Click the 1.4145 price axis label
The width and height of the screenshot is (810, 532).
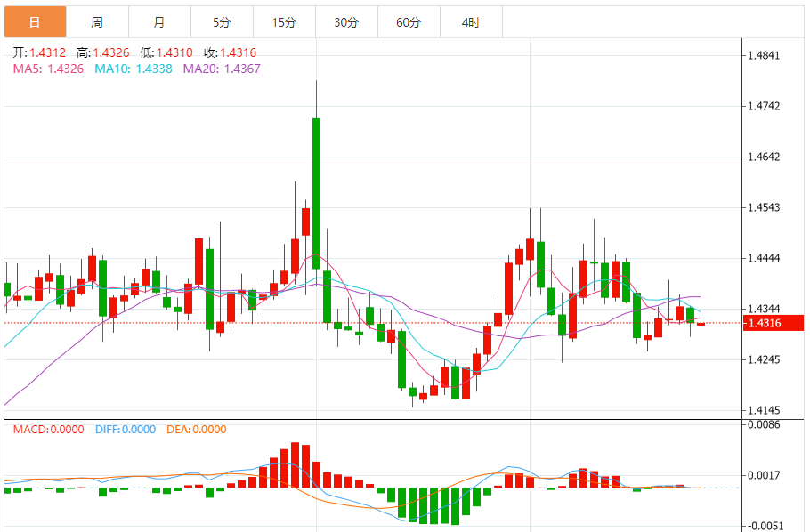coord(764,411)
